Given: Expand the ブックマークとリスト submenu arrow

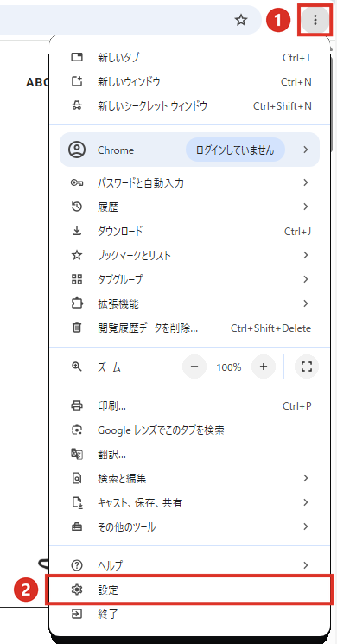Looking at the screenshot, I should 305,256.
